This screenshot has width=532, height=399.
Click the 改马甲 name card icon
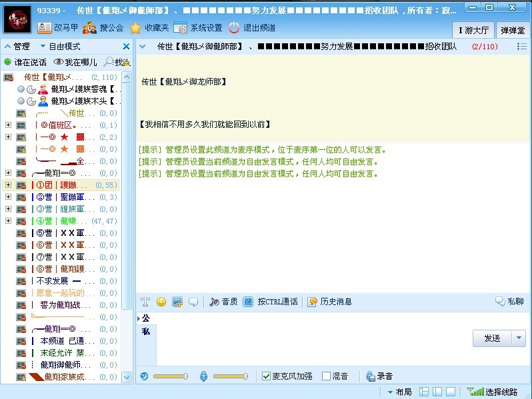click(44, 28)
